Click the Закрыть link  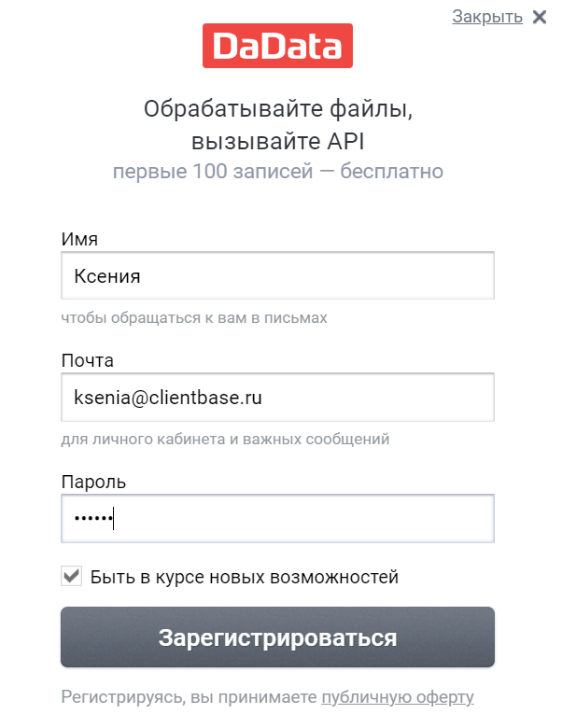[x=486, y=17]
